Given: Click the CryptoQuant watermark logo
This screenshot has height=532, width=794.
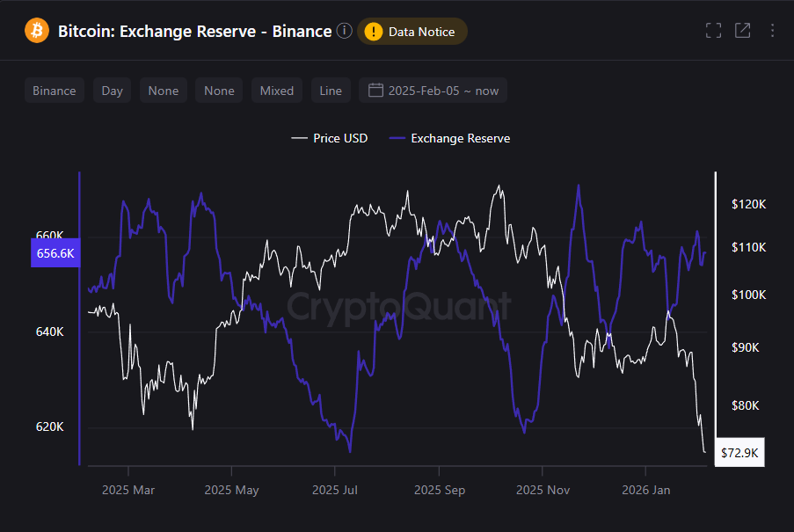Looking at the screenshot, I should click(397, 306).
